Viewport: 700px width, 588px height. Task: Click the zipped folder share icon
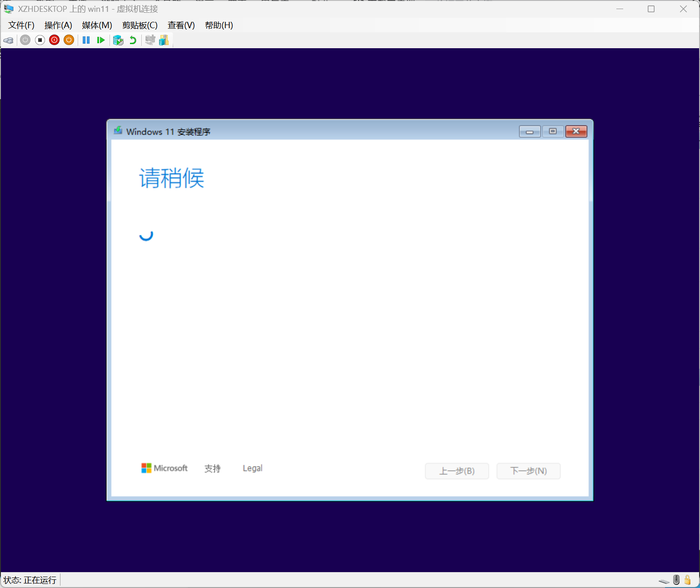[x=164, y=40]
